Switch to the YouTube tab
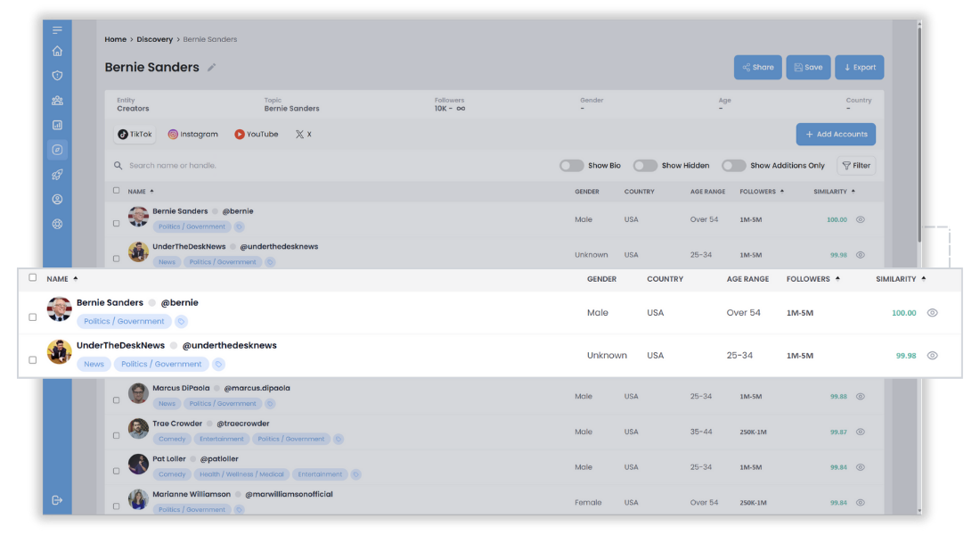The image size is (980, 535). pos(257,135)
